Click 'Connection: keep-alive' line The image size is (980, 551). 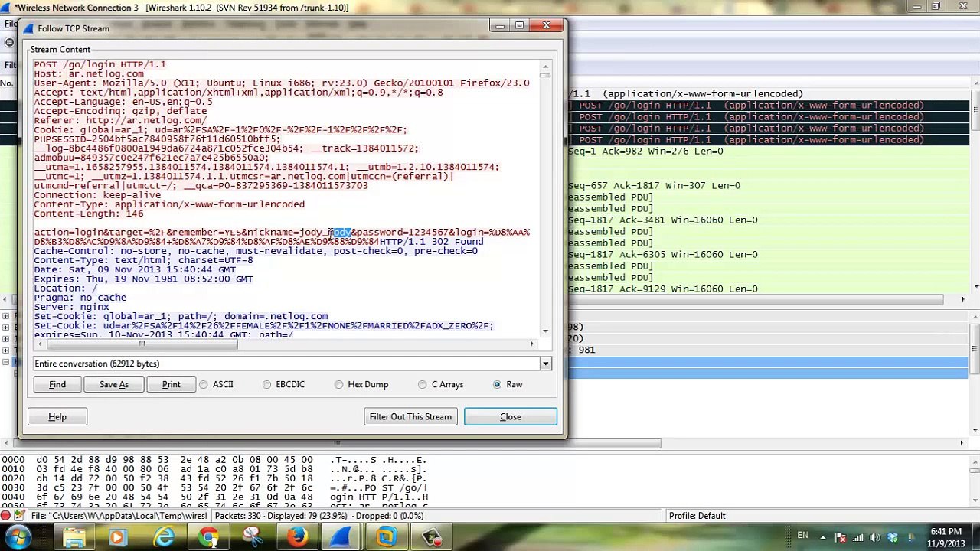point(97,195)
